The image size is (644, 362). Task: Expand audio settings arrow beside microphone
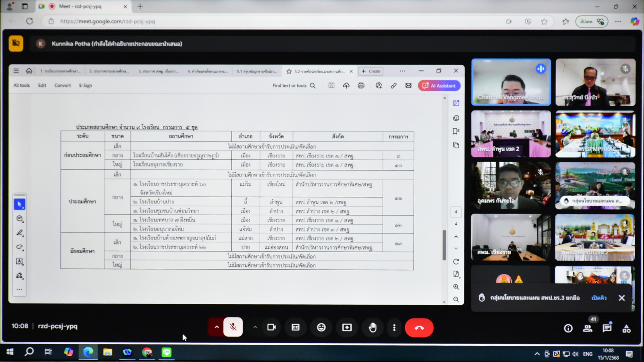click(216, 327)
